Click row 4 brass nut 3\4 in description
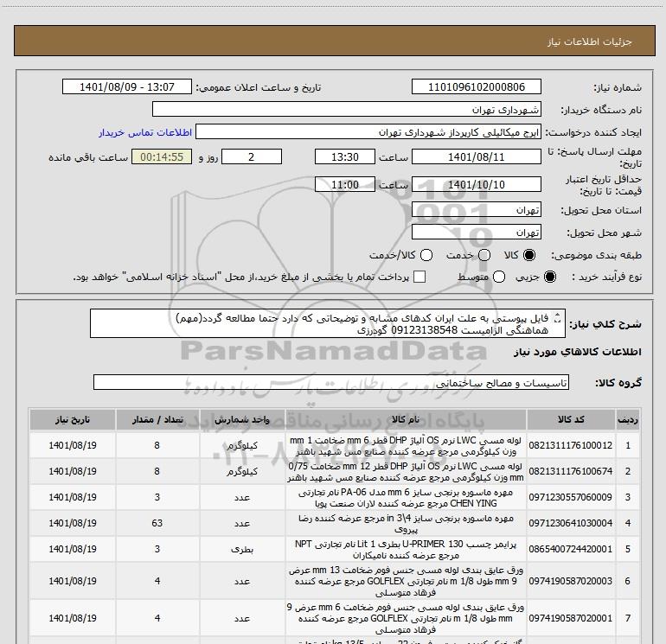This screenshot has height=644, width=666. 405,524
